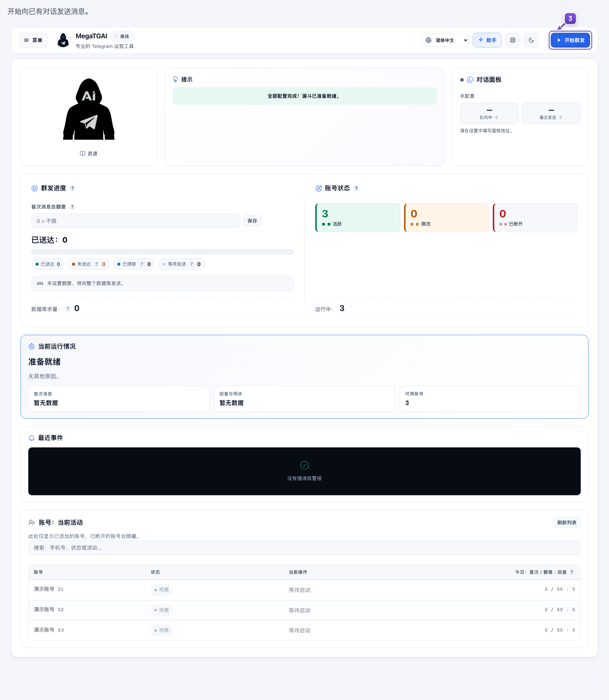609x700 pixels.
Task: Click the user icon beside 账号：当前活动
Action: point(32,523)
